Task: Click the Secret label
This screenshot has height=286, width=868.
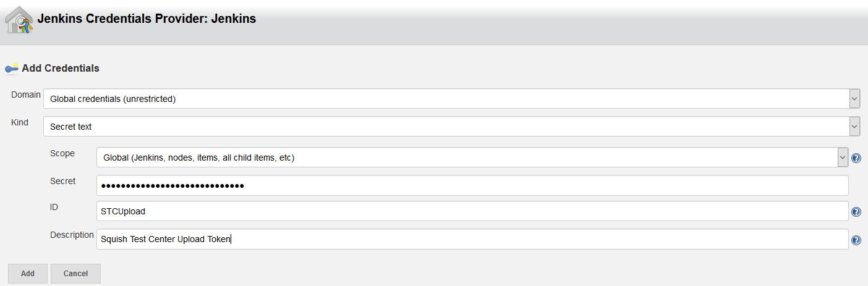Action: (x=63, y=181)
